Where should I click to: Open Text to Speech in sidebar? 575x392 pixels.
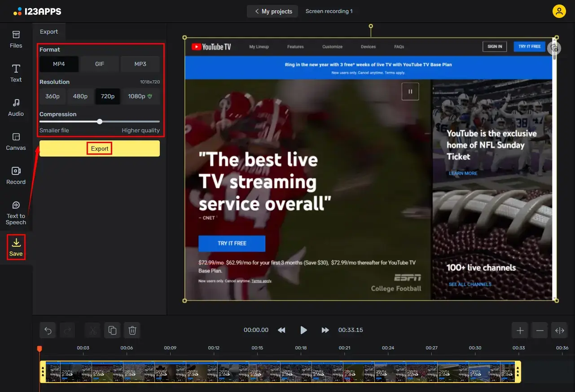(16, 213)
